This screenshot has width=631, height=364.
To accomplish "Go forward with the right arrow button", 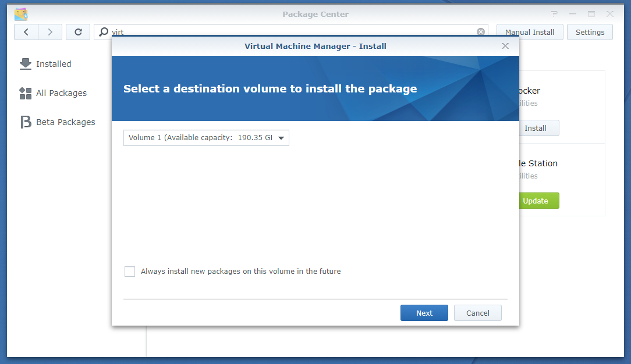I will 50,32.
